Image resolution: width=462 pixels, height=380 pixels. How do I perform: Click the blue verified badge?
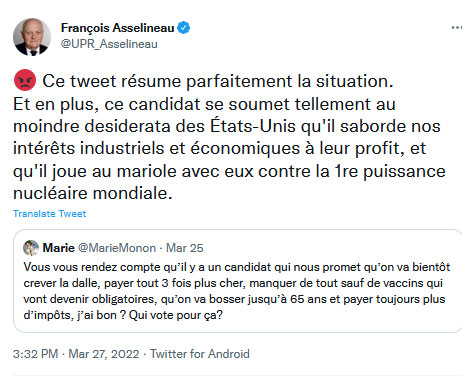(183, 28)
